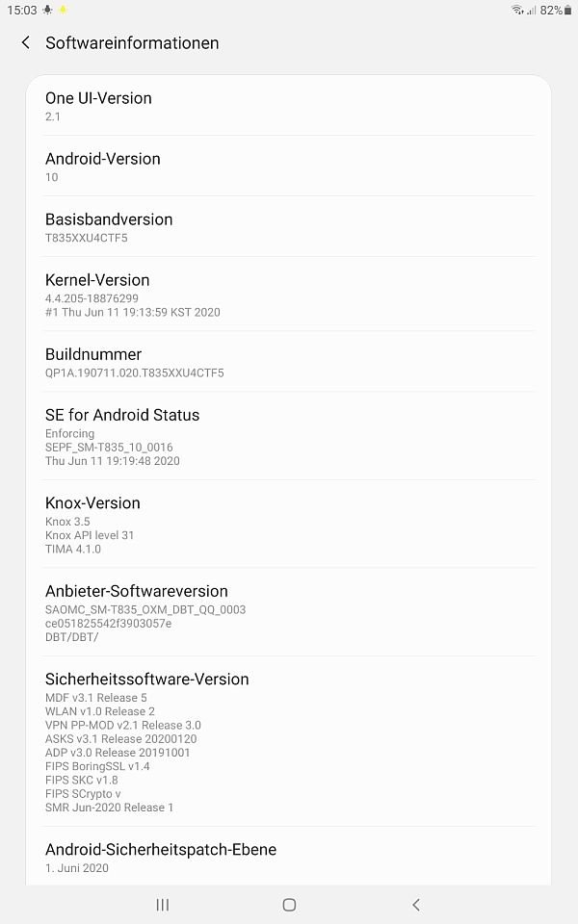Select Sicherheitssoftware-Version entry
Image resolution: width=578 pixels, height=924 pixels.
(288, 741)
